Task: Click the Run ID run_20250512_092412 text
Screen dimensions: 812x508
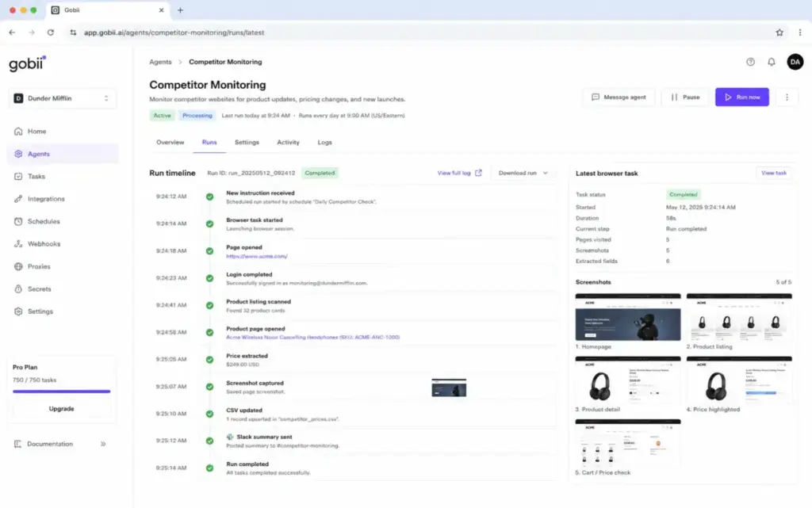Action: pos(251,173)
